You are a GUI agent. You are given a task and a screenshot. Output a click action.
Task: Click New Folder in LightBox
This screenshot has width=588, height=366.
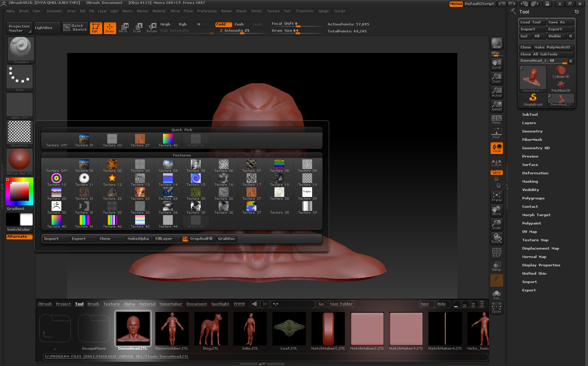tap(341, 304)
